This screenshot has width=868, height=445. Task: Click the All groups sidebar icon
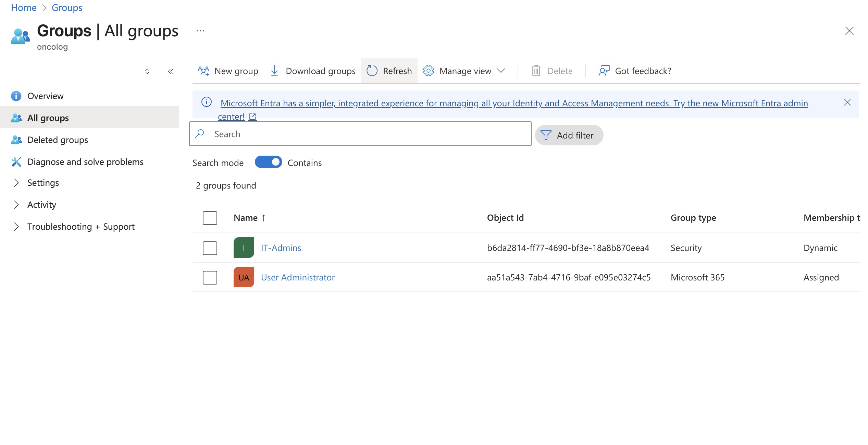click(16, 118)
